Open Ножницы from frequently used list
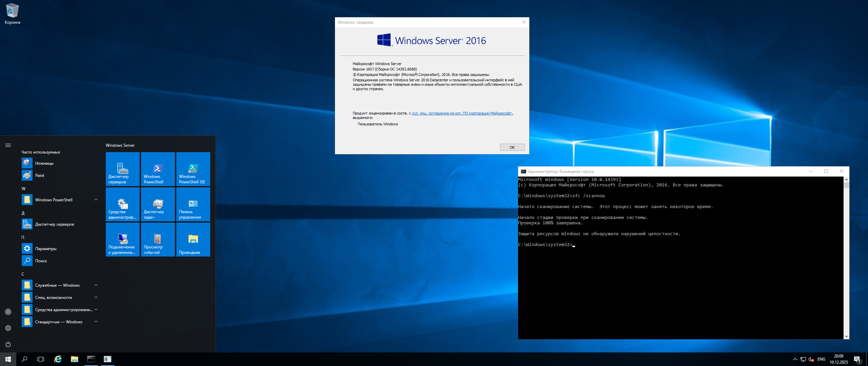The image size is (868, 366). pos(44,163)
